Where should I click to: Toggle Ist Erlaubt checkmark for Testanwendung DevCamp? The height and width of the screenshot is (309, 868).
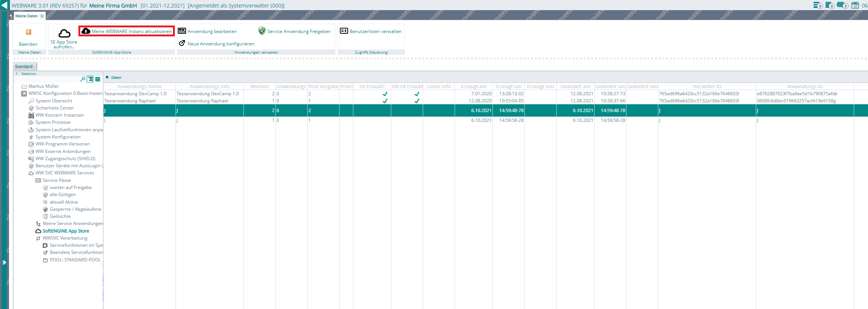pos(385,94)
